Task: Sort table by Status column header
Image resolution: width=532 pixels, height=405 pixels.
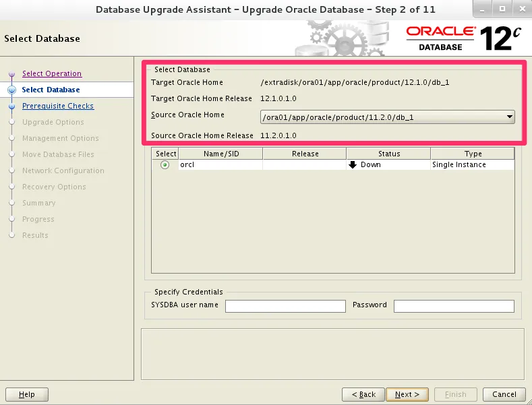Action: [388, 154]
